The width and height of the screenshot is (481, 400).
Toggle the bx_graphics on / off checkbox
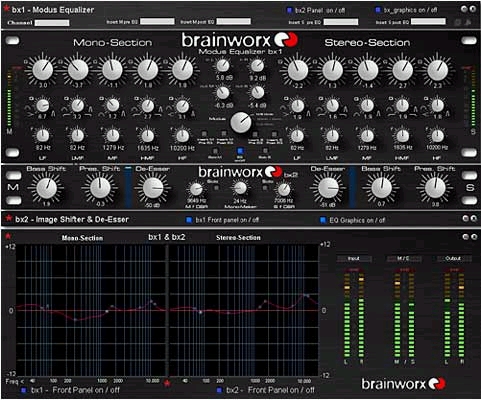378,10
